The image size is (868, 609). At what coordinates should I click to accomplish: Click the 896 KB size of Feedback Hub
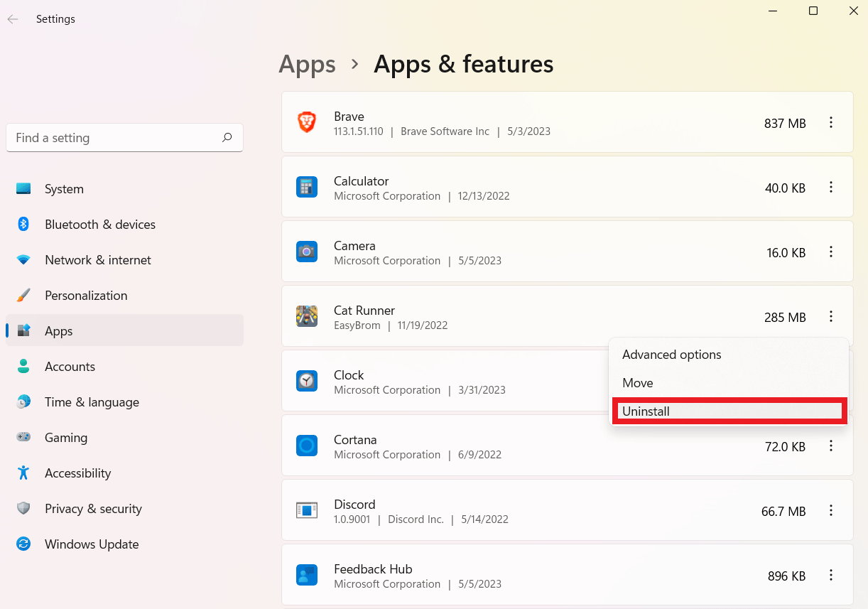point(787,576)
